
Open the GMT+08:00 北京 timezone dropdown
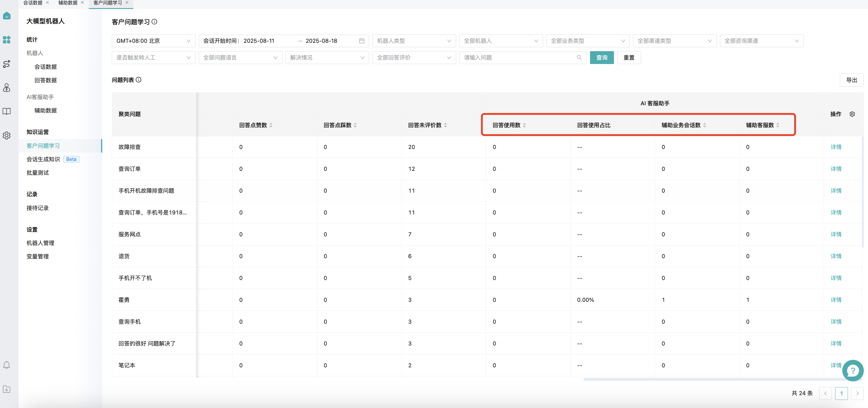click(x=153, y=41)
